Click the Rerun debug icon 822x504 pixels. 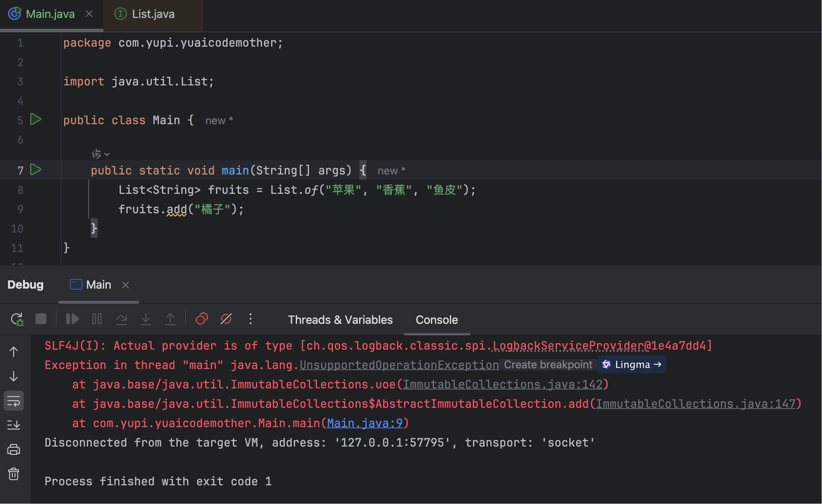(17, 319)
